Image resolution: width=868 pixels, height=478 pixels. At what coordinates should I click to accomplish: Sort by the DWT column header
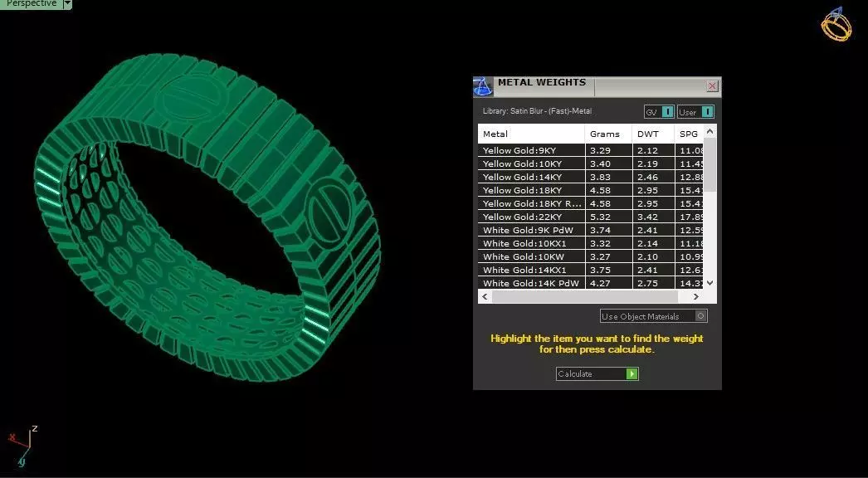tap(653, 134)
